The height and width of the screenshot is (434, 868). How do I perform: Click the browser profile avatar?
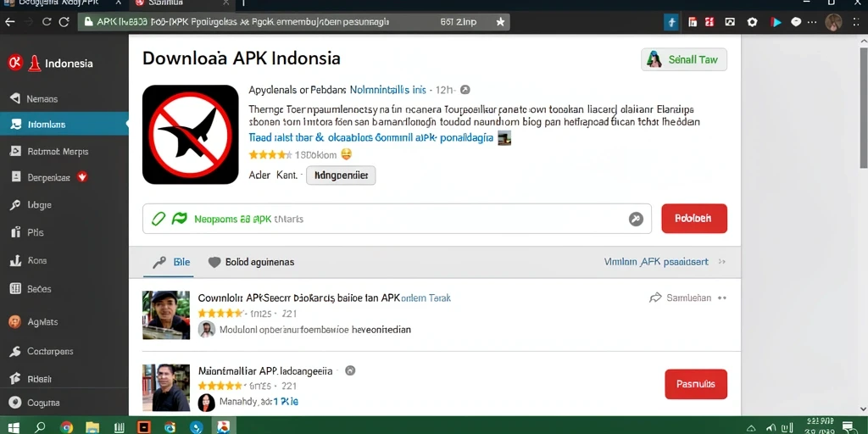click(833, 22)
